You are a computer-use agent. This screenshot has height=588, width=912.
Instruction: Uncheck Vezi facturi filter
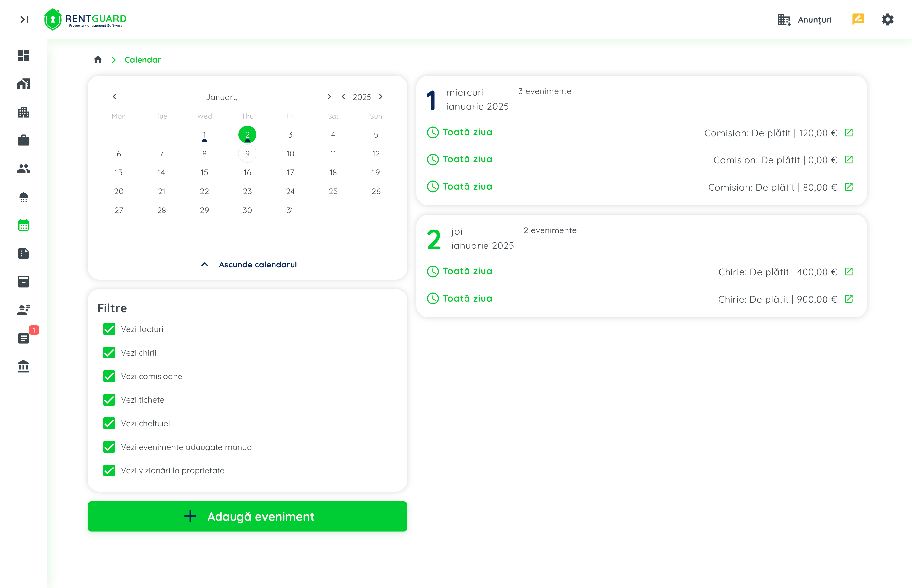coord(109,329)
